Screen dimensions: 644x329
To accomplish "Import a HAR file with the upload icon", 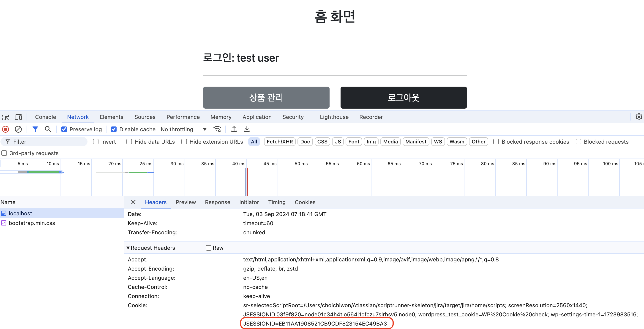I will pyautogui.click(x=234, y=129).
